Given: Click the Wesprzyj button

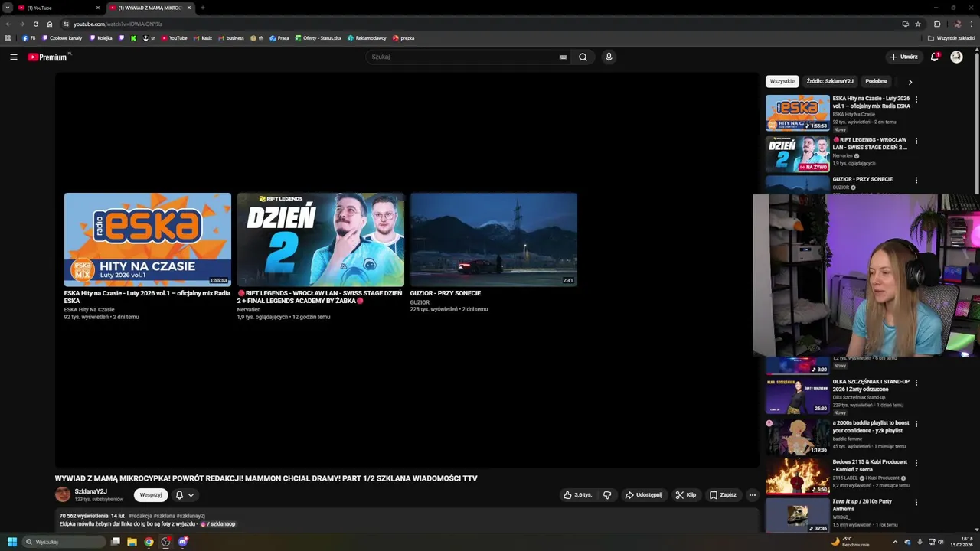Looking at the screenshot, I should tap(151, 495).
